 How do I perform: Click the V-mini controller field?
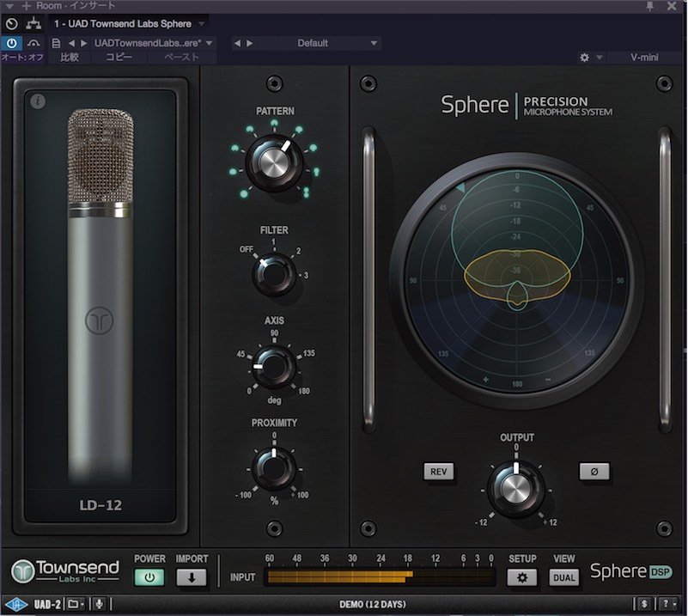[x=644, y=57]
